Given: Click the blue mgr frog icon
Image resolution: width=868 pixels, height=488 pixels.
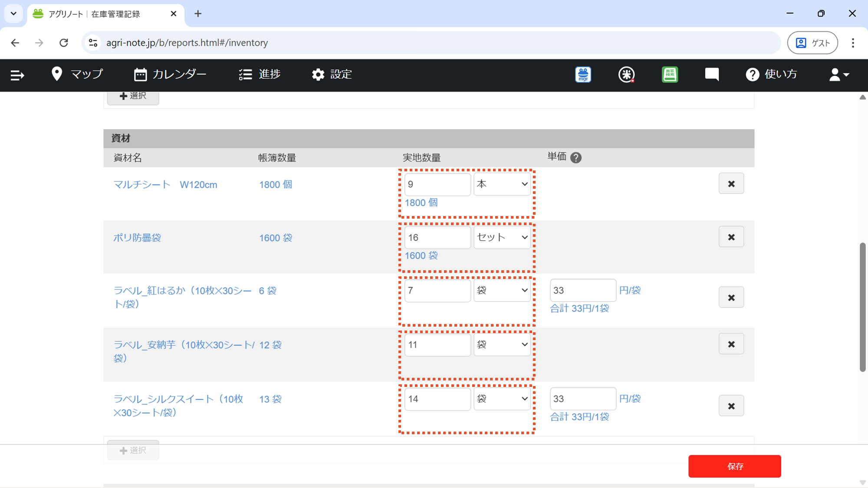Looking at the screenshot, I should click(583, 75).
